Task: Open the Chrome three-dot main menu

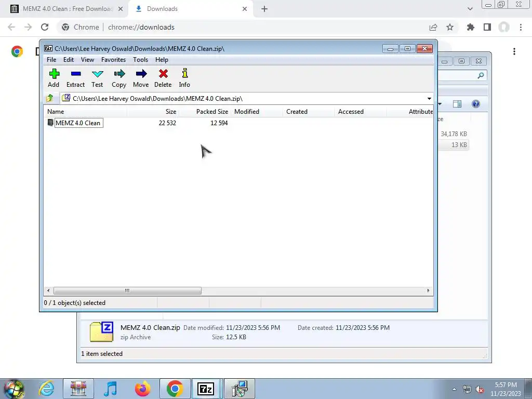Action: 521,27
